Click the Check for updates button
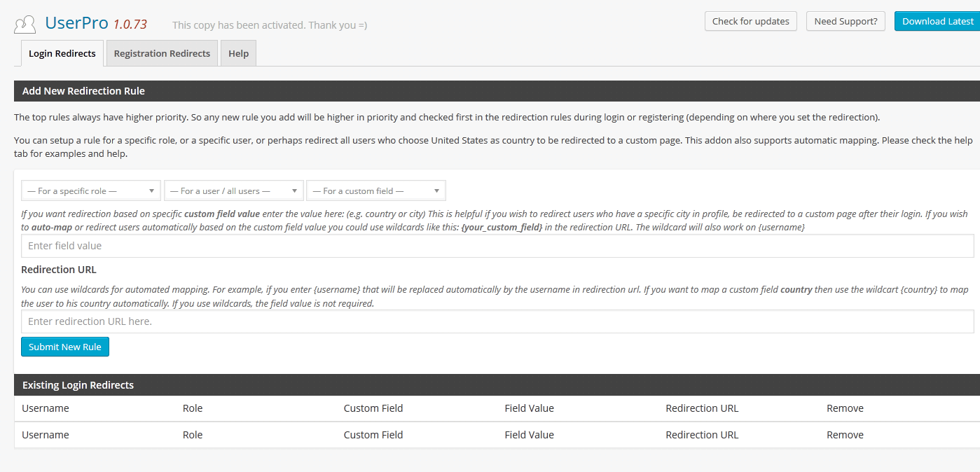This screenshot has width=980, height=472. 750,21
